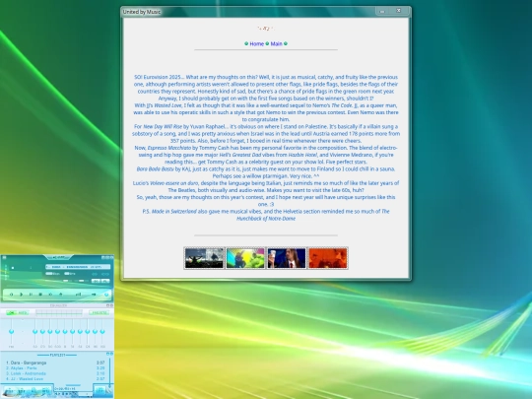Skip to the next track in the player
The image size is (532, 399).
(x=50, y=295)
